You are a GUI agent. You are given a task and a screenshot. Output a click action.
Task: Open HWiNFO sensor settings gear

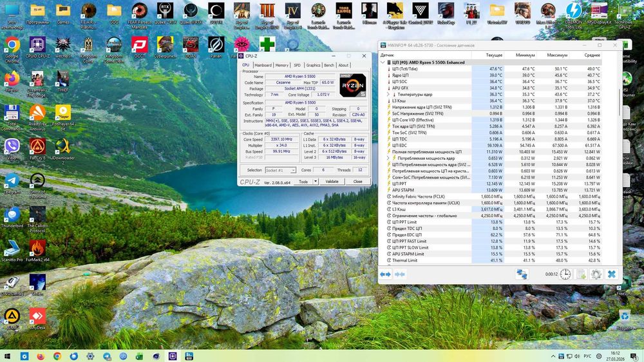[596, 274]
